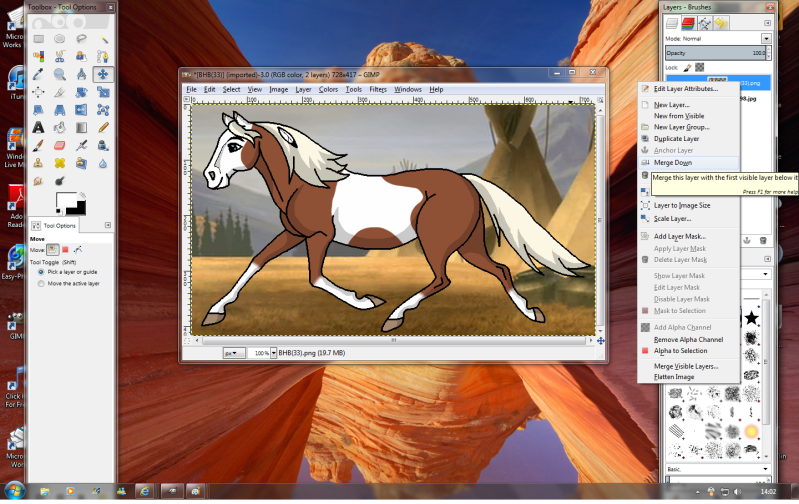Select the Shear tool

(x=38, y=110)
